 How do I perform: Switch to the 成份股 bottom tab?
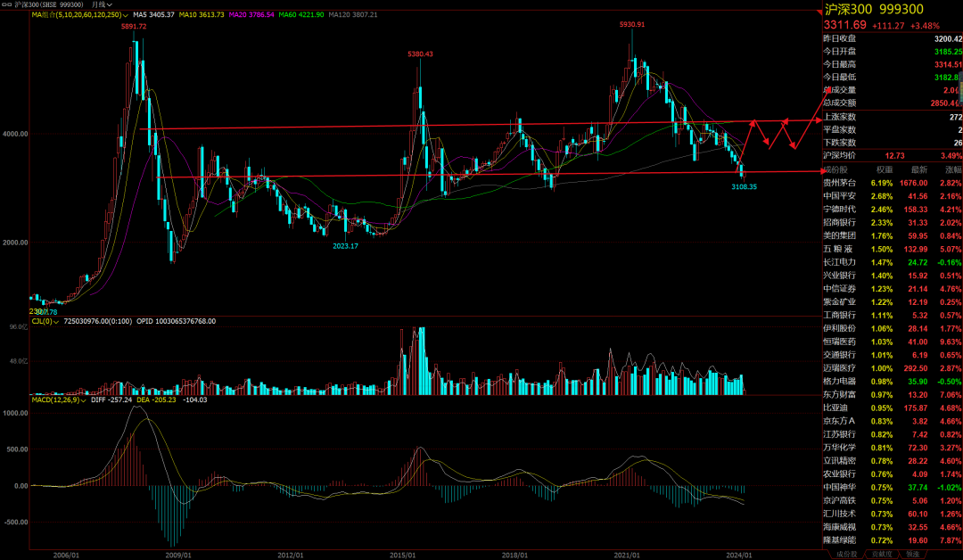point(844,554)
